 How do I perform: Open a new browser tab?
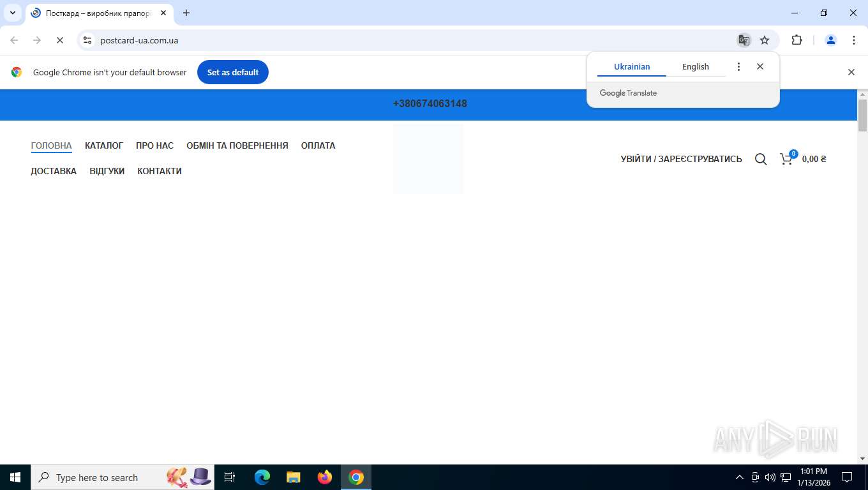pos(186,13)
